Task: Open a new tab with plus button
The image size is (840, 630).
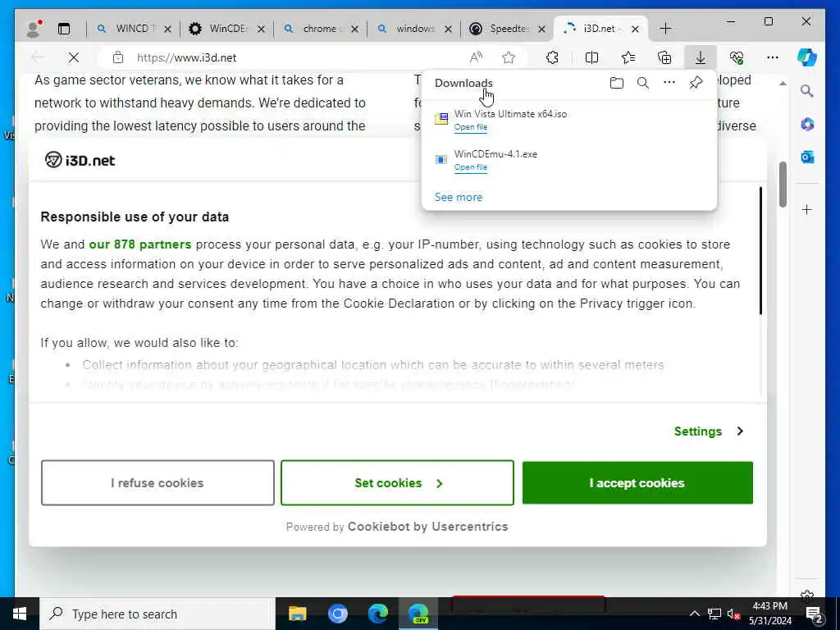Action: point(665,29)
